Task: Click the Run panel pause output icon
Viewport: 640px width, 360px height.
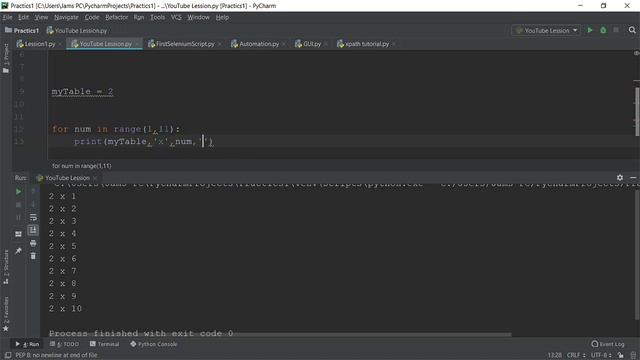Action: 18,218
